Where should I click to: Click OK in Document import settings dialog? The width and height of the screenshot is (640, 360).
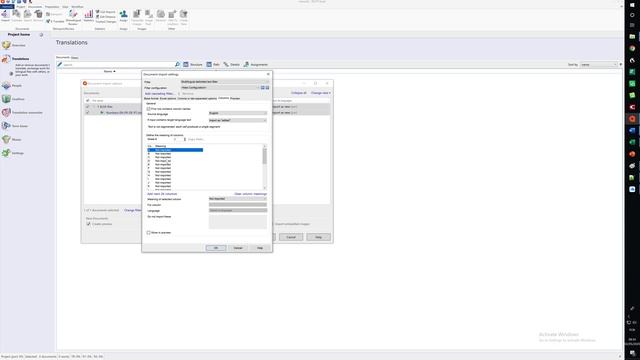pos(216,248)
